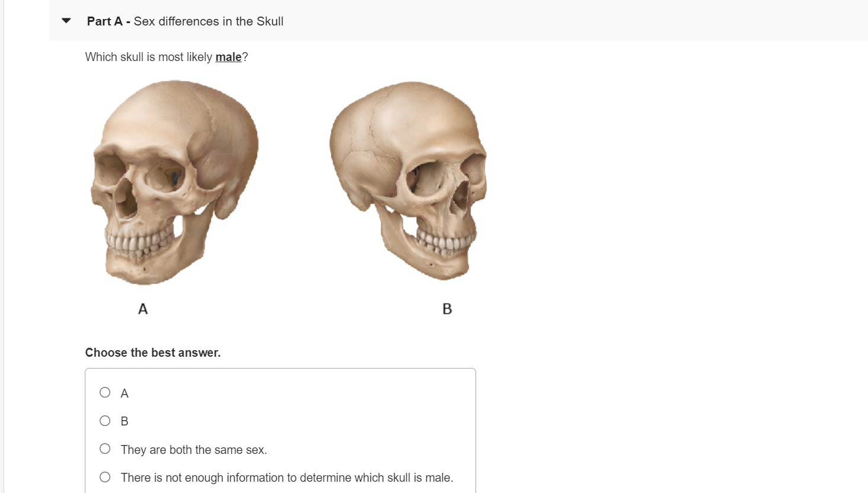Click the right skull image labeled B

pos(409,180)
